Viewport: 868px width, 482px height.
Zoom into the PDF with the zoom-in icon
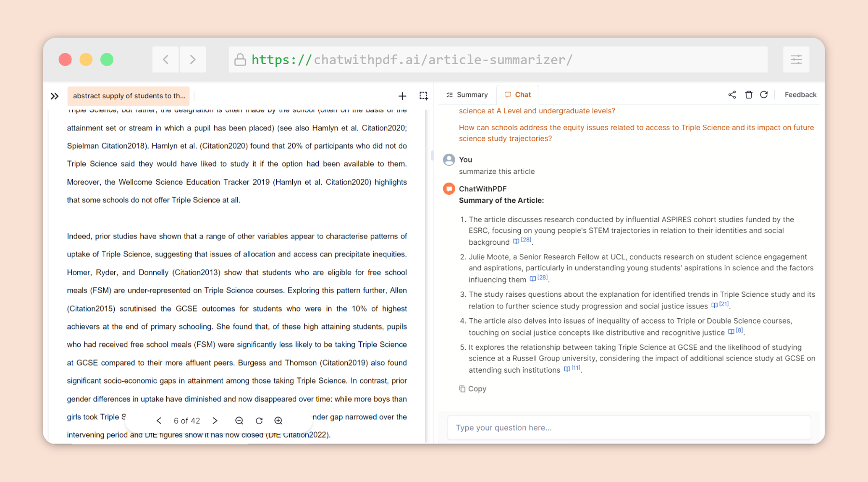(x=278, y=420)
